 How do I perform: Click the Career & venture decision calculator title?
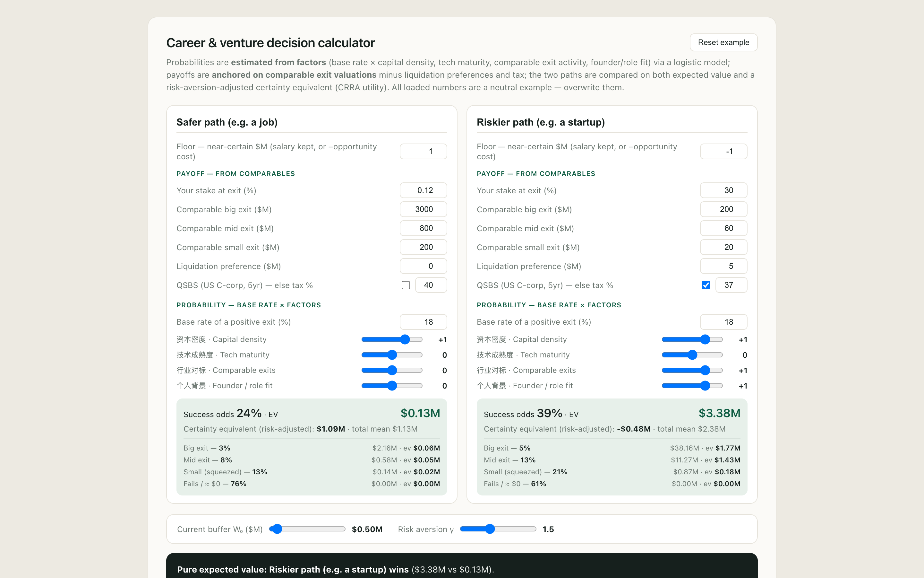click(270, 43)
